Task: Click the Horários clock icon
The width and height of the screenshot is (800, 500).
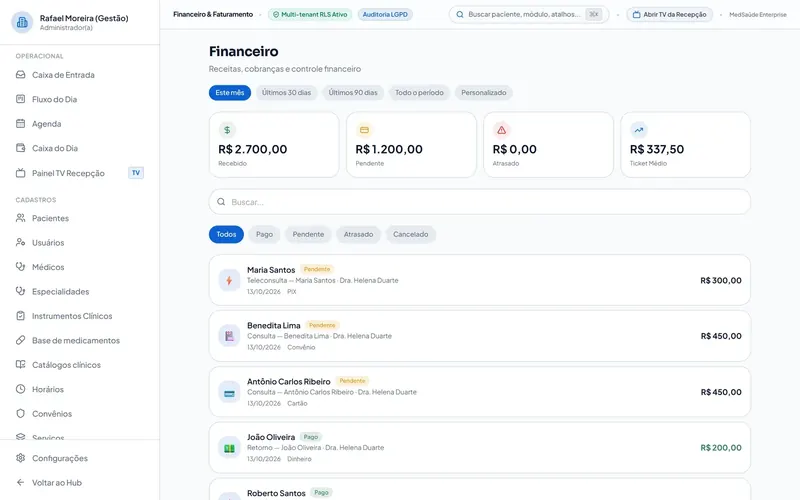Action: [20, 389]
